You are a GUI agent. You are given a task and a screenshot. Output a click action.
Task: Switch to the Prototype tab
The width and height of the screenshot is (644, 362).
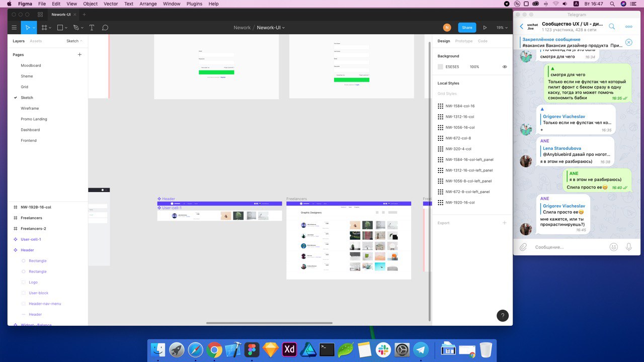point(464,41)
